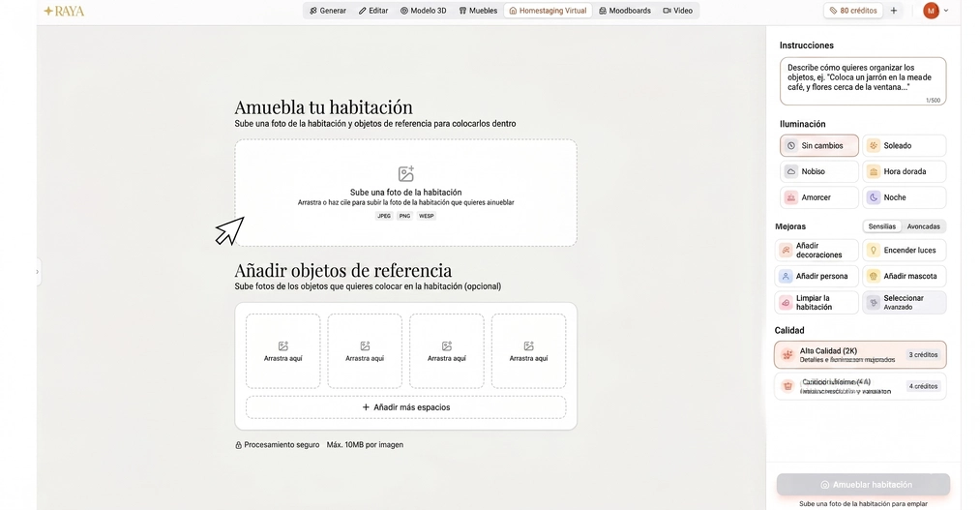Click the Máx. 10MB por imagen text
The width and height of the screenshot is (980, 510).
365,445
